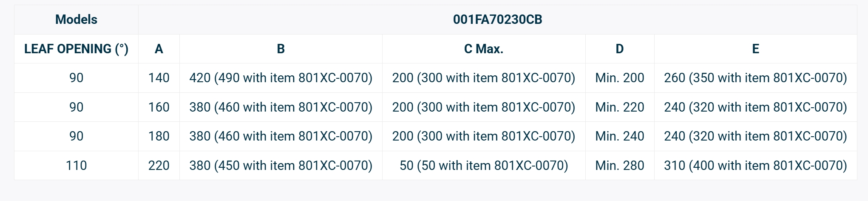The width and height of the screenshot is (868, 201).
Task: Click the column header labeled D
Action: [619, 49]
